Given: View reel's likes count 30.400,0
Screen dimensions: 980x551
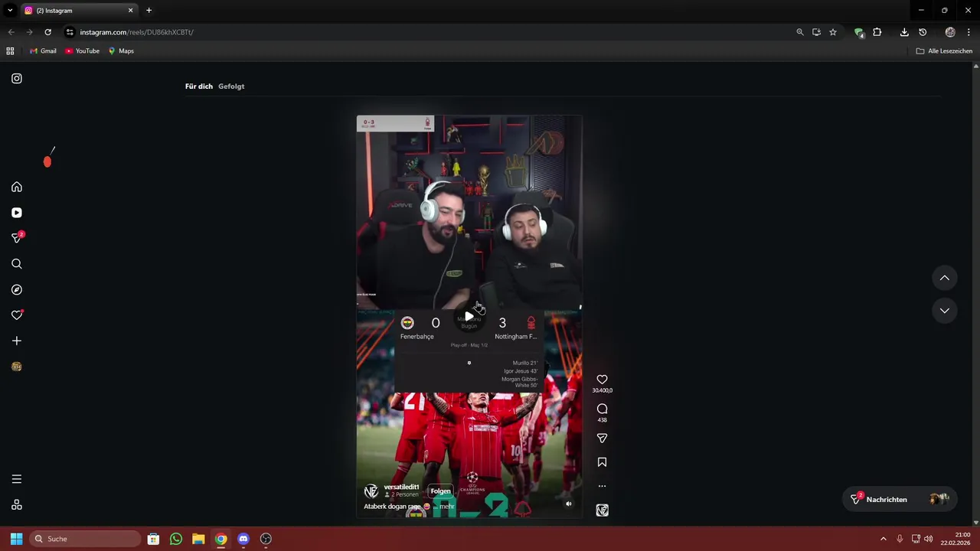Looking at the screenshot, I should point(602,390).
